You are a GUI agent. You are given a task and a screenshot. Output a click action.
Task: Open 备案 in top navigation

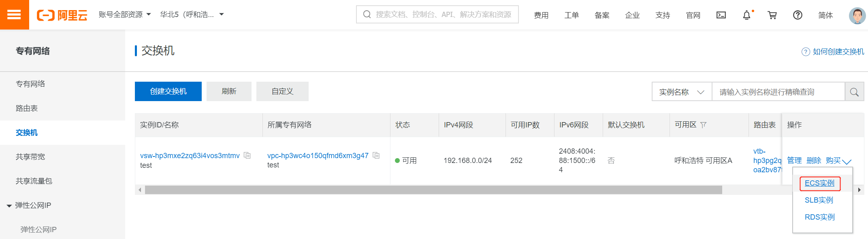click(x=602, y=15)
